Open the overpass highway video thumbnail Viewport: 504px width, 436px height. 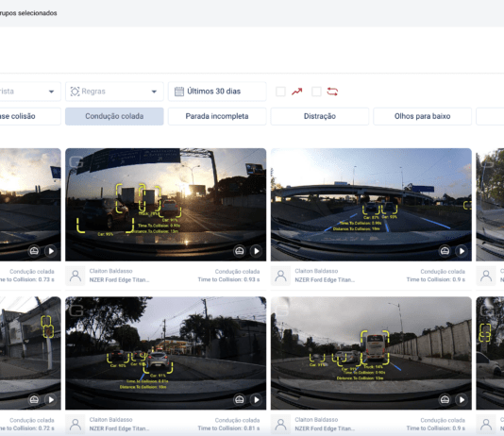tap(371, 205)
